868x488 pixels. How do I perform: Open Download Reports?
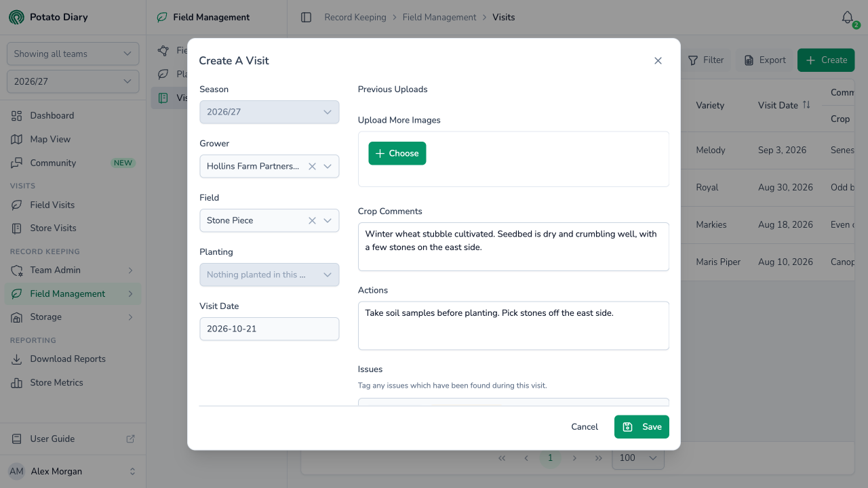[x=73, y=359]
